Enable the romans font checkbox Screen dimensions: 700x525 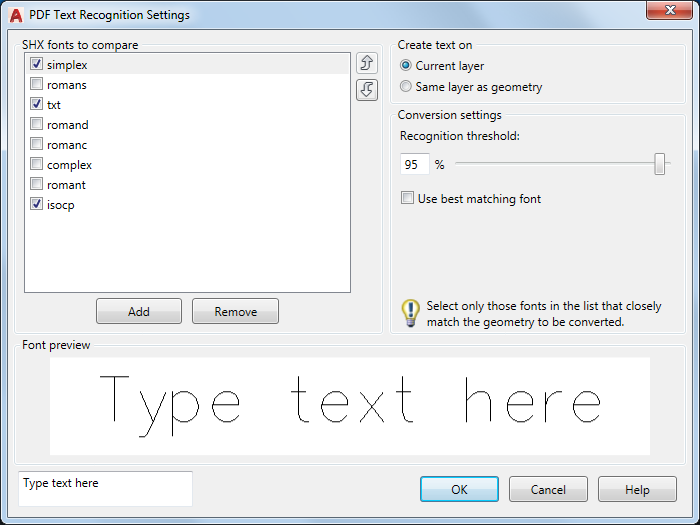37,85
